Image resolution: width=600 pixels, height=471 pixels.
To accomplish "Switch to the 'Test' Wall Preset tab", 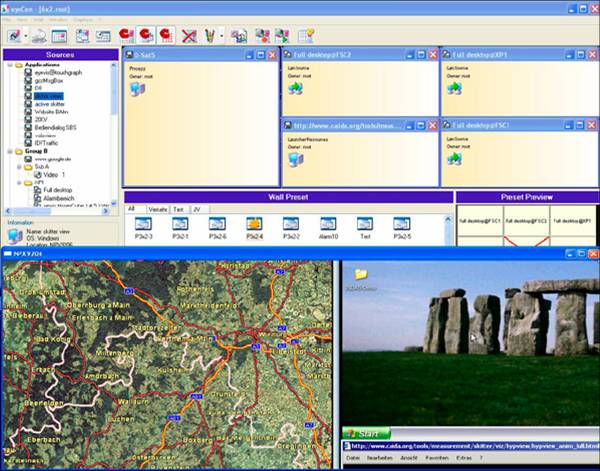I will point(178,209).
